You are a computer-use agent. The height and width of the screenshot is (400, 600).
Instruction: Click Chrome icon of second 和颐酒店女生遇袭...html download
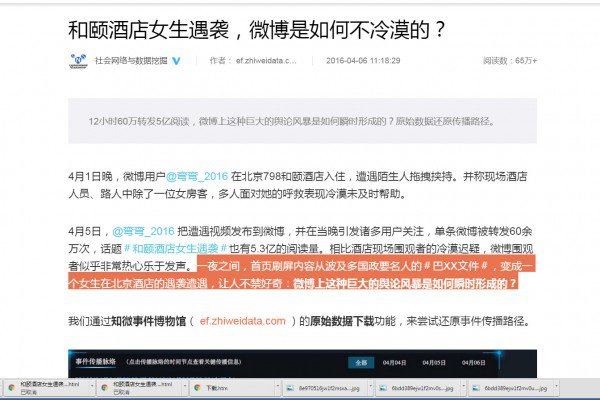point(104,388)
